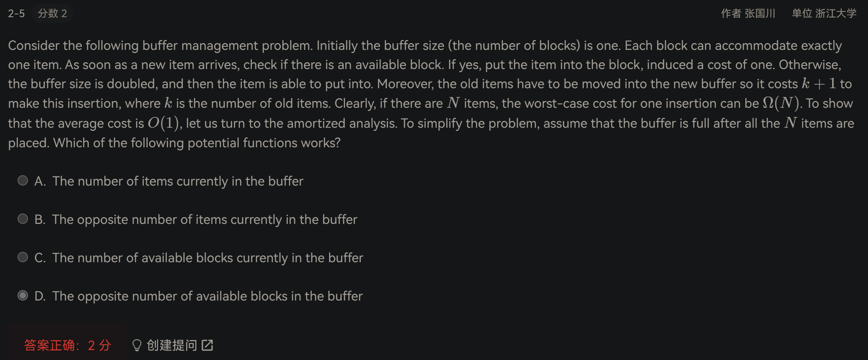Select radio button for option D

pyautogui.click(x=23, y=296)
